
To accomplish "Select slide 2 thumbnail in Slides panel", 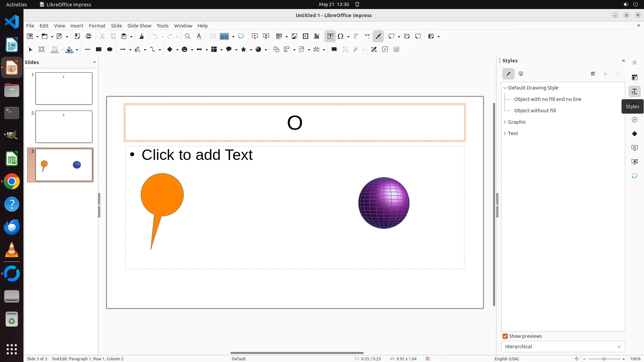I will pos(64,127).
